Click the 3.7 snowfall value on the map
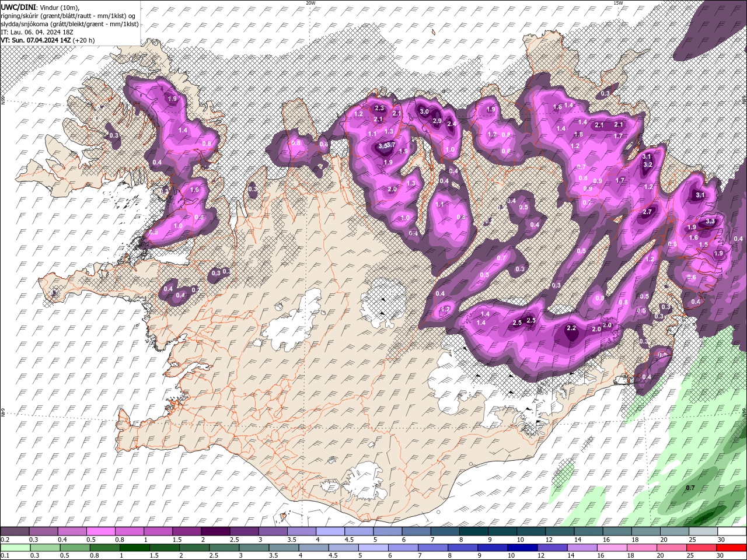This screenshot has height=560, width=747. pos(391,145)
